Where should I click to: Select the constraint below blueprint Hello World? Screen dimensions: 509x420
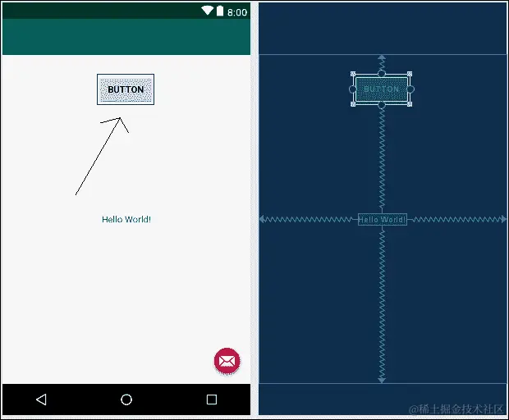tap(382, 304)
